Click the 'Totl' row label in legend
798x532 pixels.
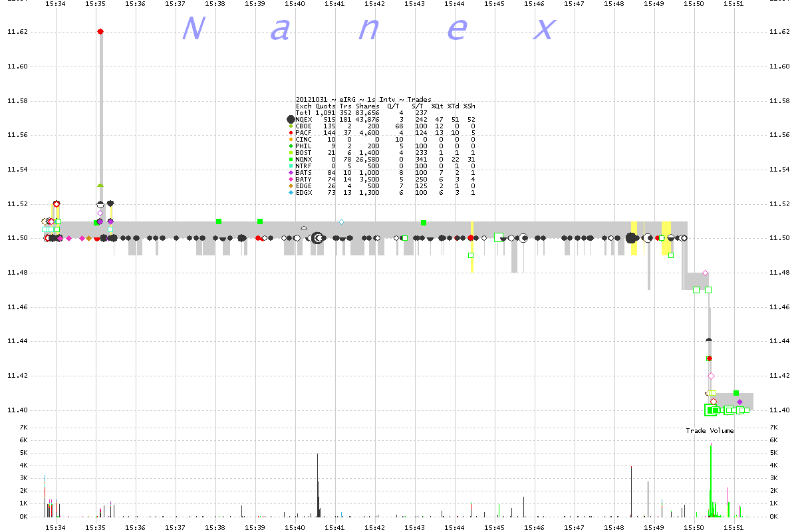[303, 113]
